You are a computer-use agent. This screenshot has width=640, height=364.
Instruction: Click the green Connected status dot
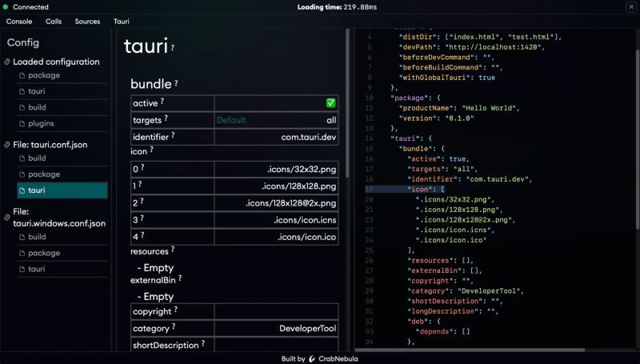pos(6,7)
